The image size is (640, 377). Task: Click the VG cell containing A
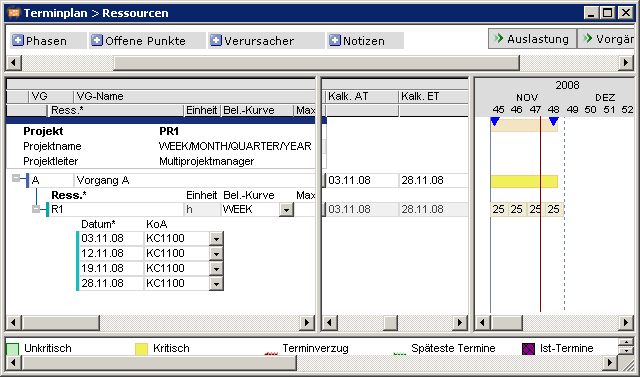pyautogui.click(x=51, y=180)
